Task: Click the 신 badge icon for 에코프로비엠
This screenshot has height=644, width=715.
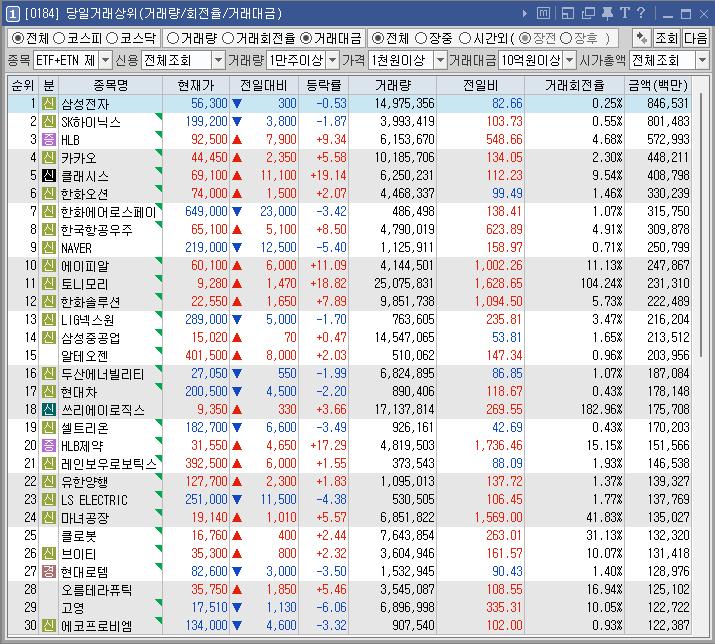Action: pos(49,625)
